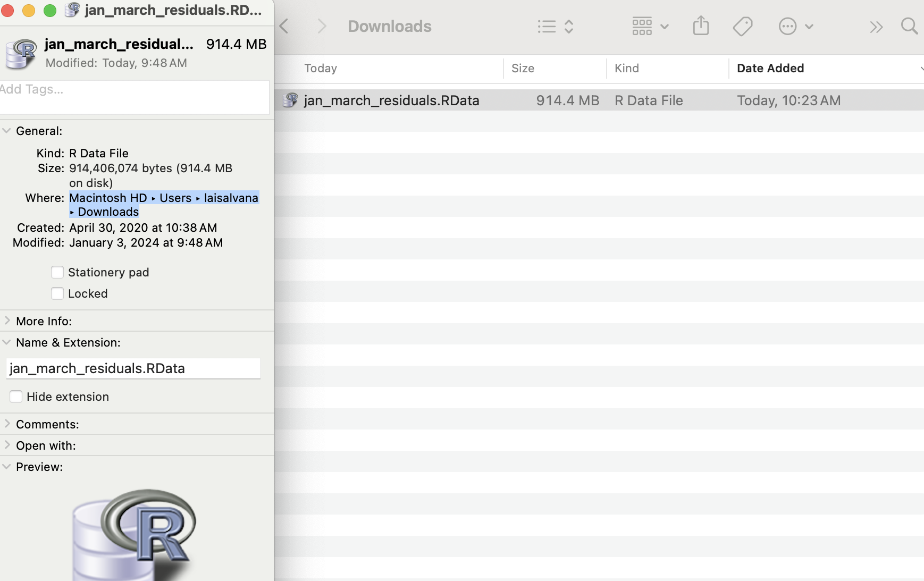Click the R icon in Info header

(x=21, y=54)
